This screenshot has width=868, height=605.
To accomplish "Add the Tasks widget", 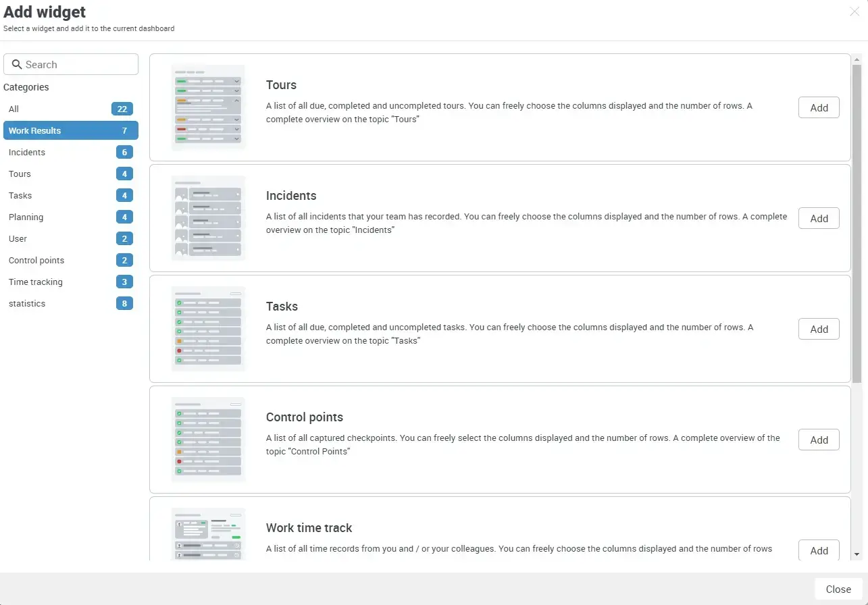I will point(819,329).
